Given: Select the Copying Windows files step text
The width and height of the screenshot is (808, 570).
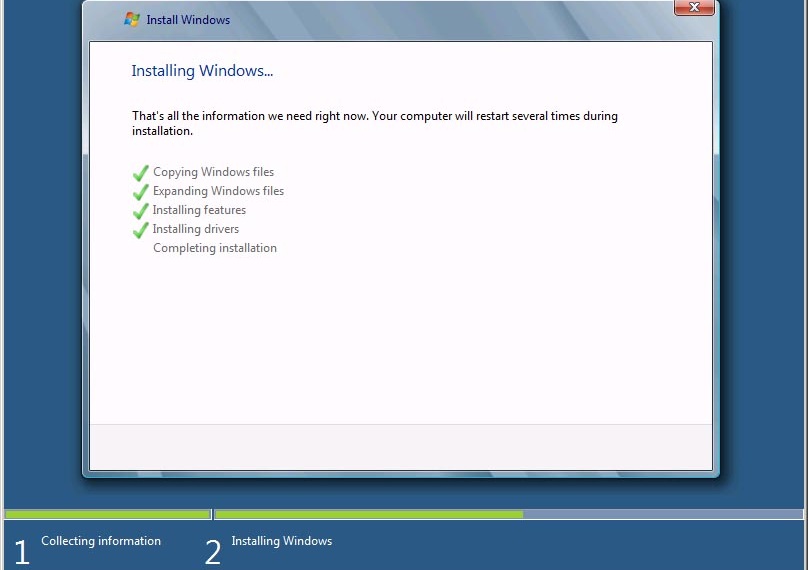Looking at the screenshot, I should click(x=213, y=172).
